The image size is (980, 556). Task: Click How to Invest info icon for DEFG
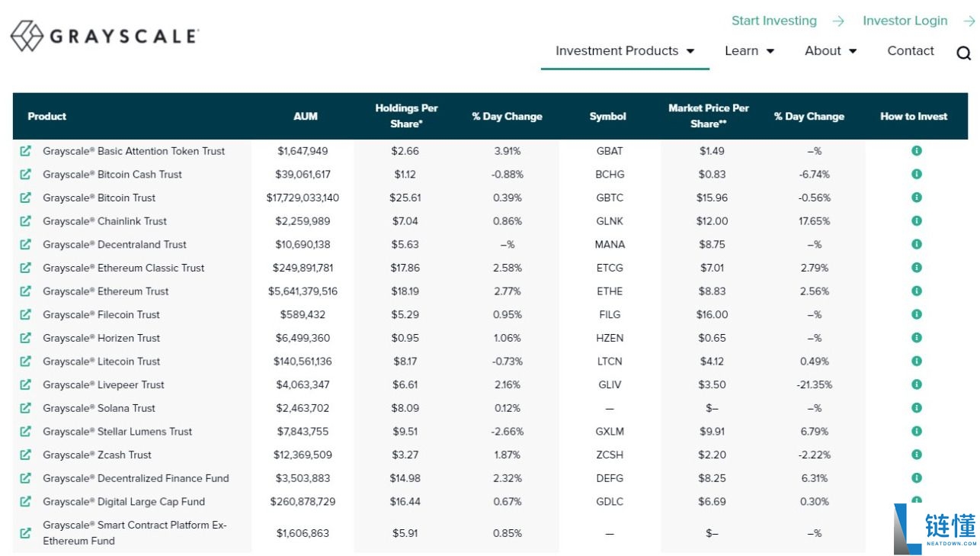917,478
